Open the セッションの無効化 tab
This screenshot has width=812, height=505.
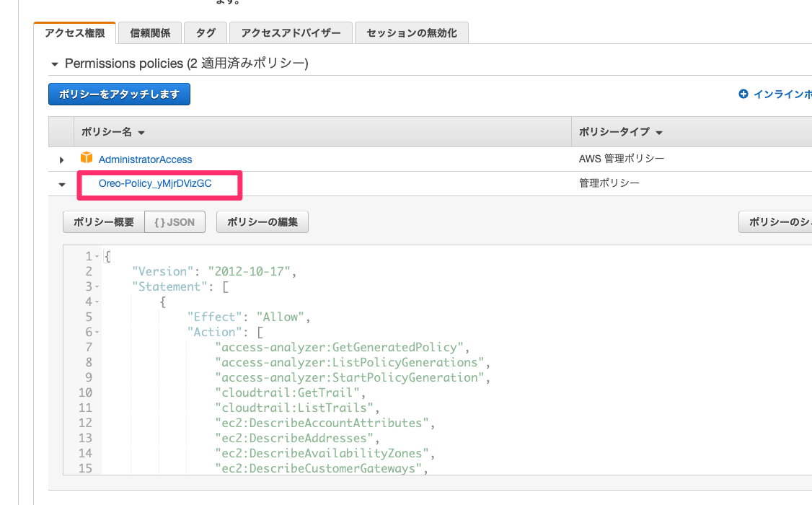coord(412,33)
